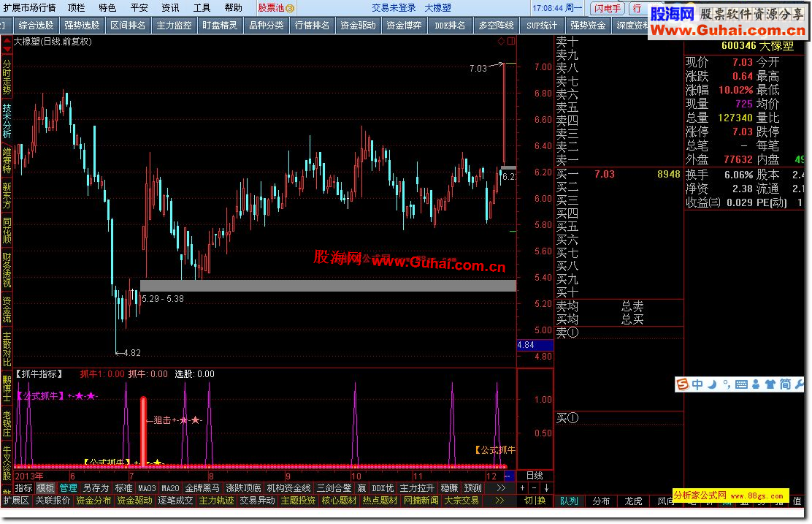
Task: Click the 主力监控 toolbar button
Action: click(x=174, y=25)
